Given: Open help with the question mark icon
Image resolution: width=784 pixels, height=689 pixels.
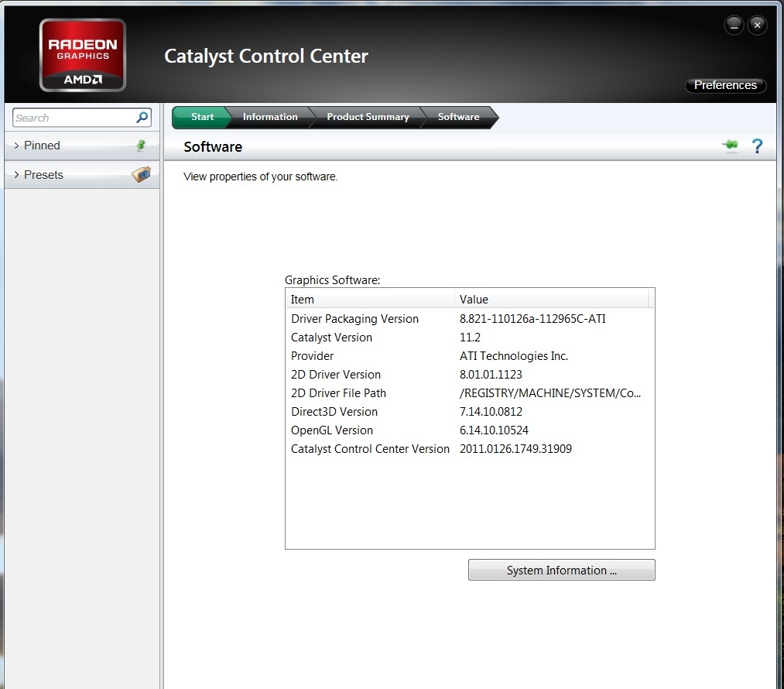Looking at the screenshot, I should 757,146.
